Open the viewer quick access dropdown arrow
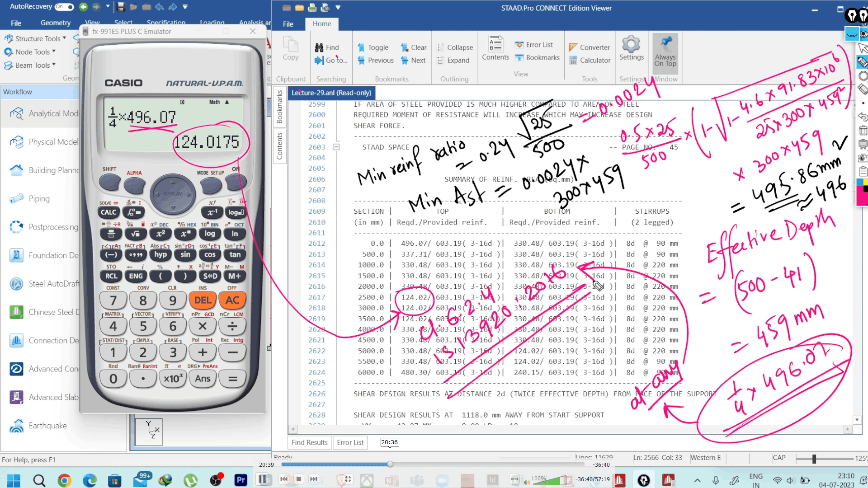Screen dimensions: 868x488 coord(338,8)
